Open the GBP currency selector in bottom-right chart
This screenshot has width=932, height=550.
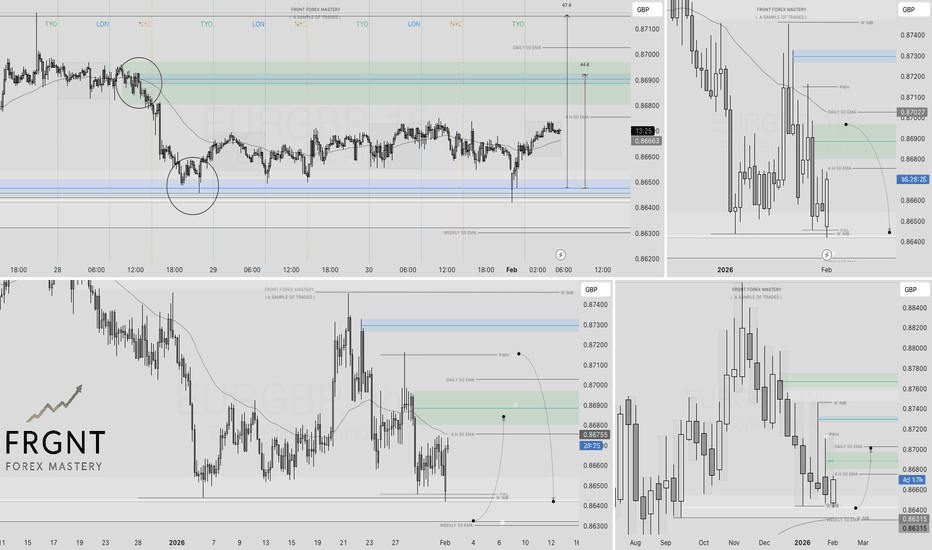pyautogui.click(x=909, y=289)
